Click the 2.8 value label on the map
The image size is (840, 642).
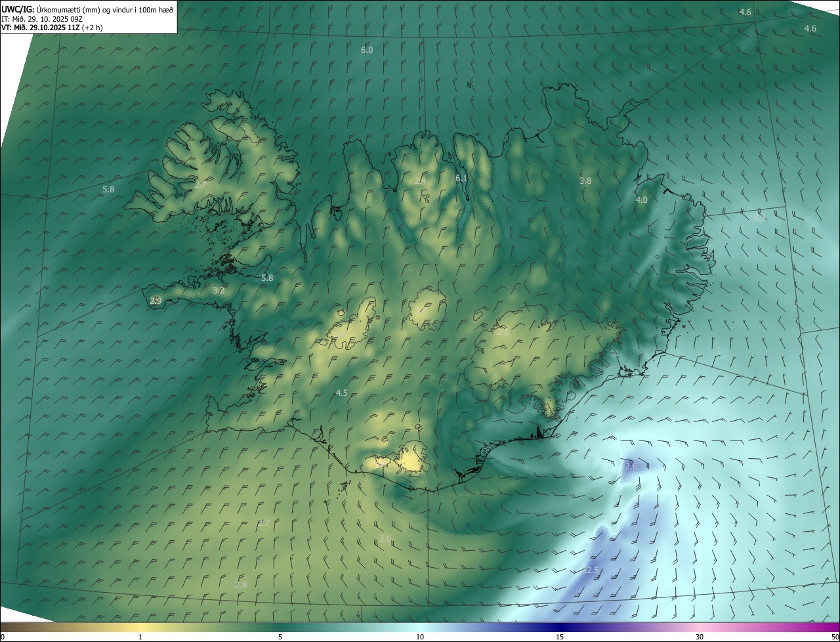241,585
